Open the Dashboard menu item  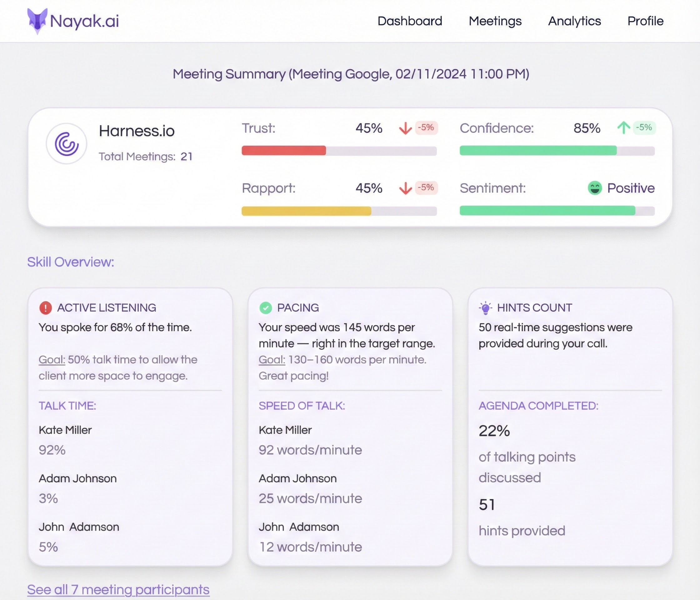(409, 21)
